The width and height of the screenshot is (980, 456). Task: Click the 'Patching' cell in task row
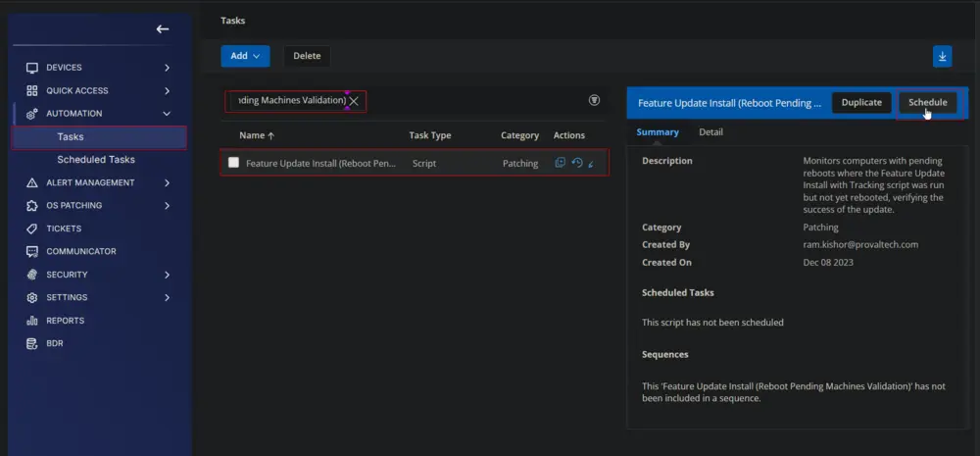[520, 163]
